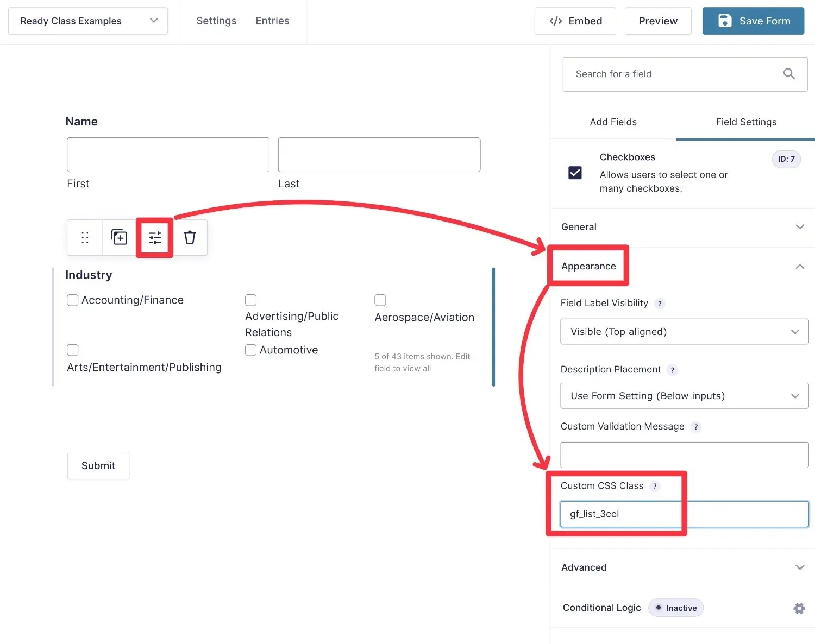Switch to the Add Fields tab
This screenshot has height=644, width=815.
tap(613, 122)
